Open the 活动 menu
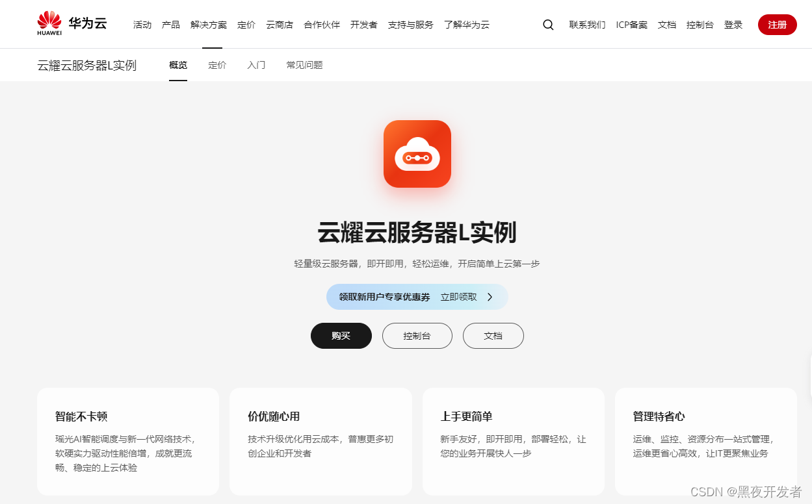 142,25
